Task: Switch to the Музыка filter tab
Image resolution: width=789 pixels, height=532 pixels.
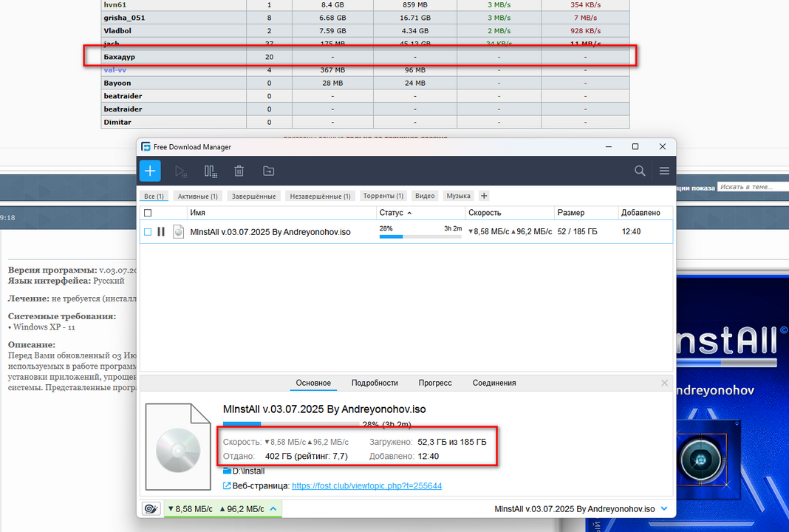Action: [x=459, y=196]
